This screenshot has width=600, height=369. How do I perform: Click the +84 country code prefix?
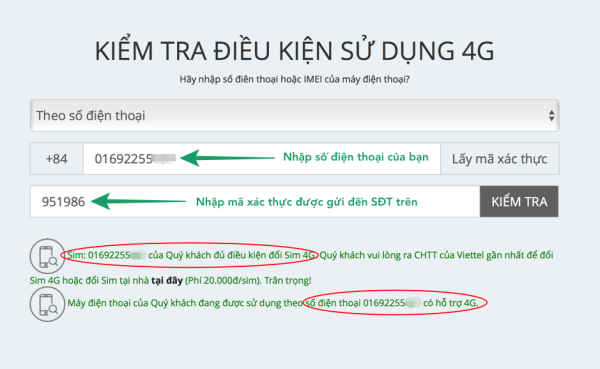(x=57, y=159)
